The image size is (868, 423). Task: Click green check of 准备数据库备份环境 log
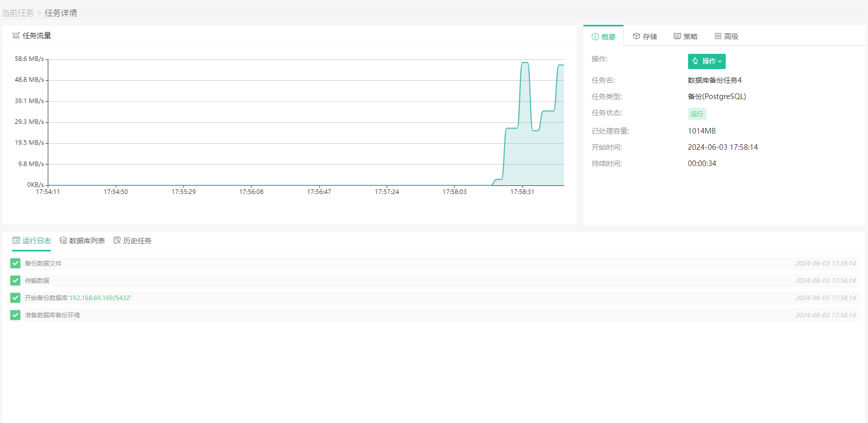tap(15, 315)
